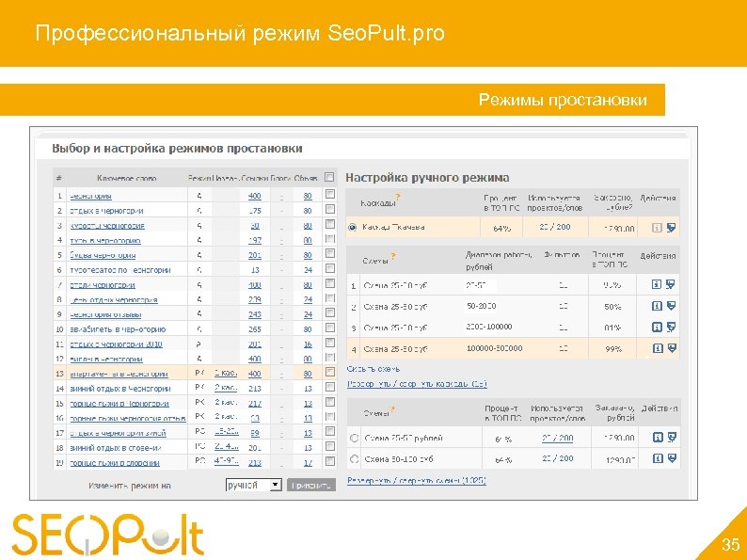747x560 pixels.
Task: Click the question mark beside the bottom Схемы header
Action: (x=392, y=409)
